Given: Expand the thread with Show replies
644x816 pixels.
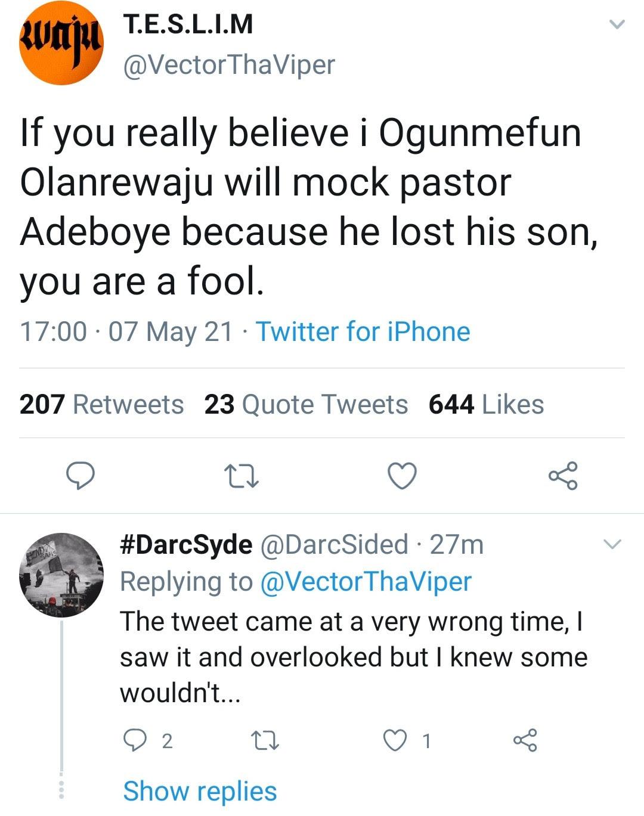Looking at the screenshot, I should point(200,791).
